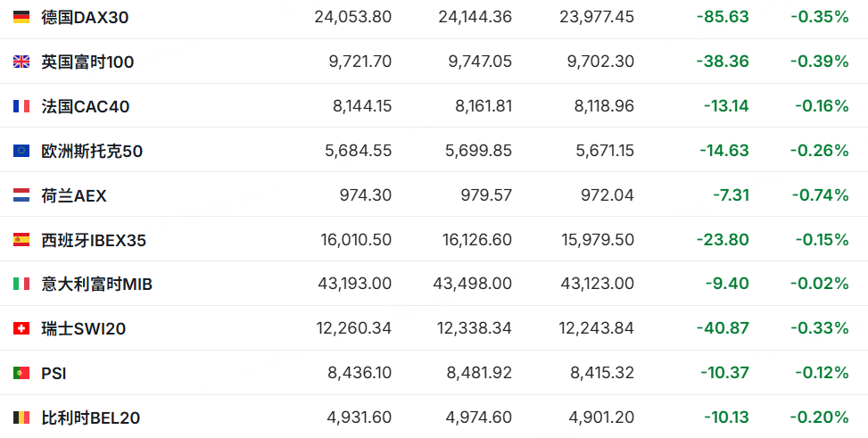Click the Italian flag icon

click(21, 284)
